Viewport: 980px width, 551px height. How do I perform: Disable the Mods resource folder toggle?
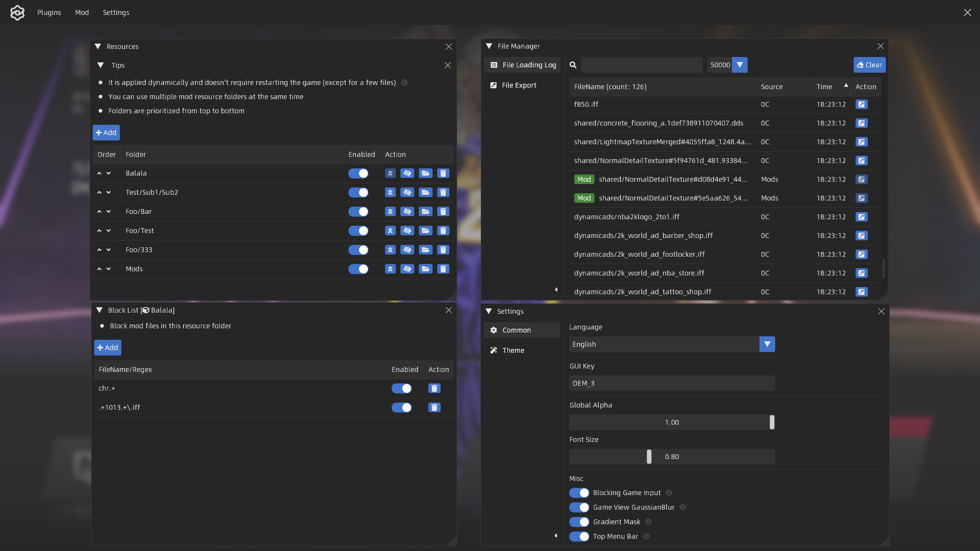coord(358,269)
